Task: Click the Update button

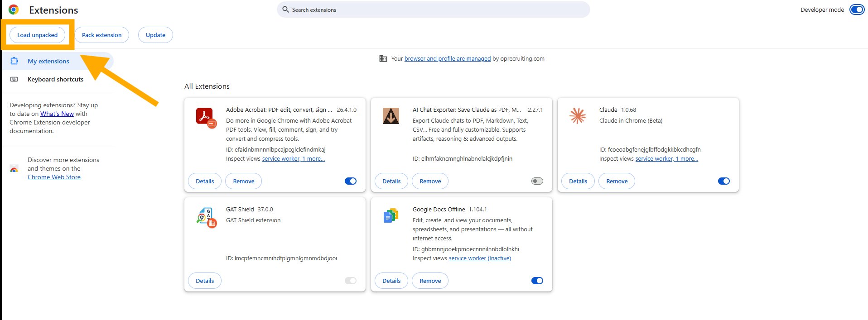Action: (155, 35)
